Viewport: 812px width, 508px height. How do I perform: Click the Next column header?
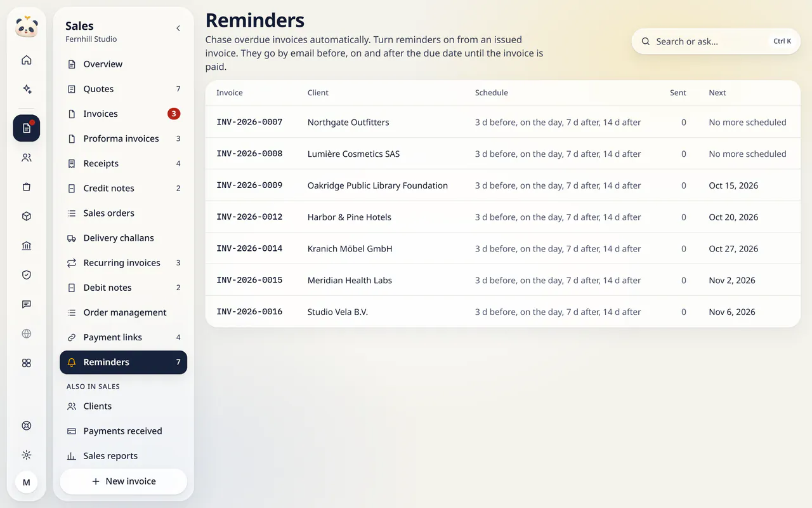(717, 93)
